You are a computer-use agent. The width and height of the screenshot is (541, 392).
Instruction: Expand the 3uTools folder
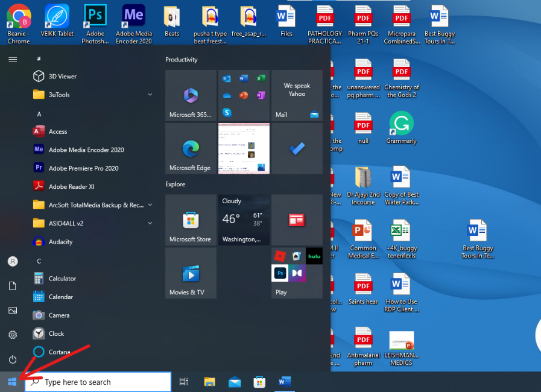(x=93, y=95)
